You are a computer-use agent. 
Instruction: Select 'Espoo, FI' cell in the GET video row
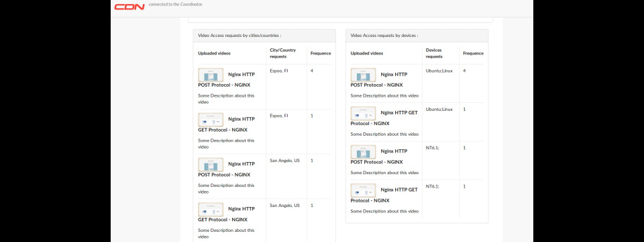[x=279, y=116]
